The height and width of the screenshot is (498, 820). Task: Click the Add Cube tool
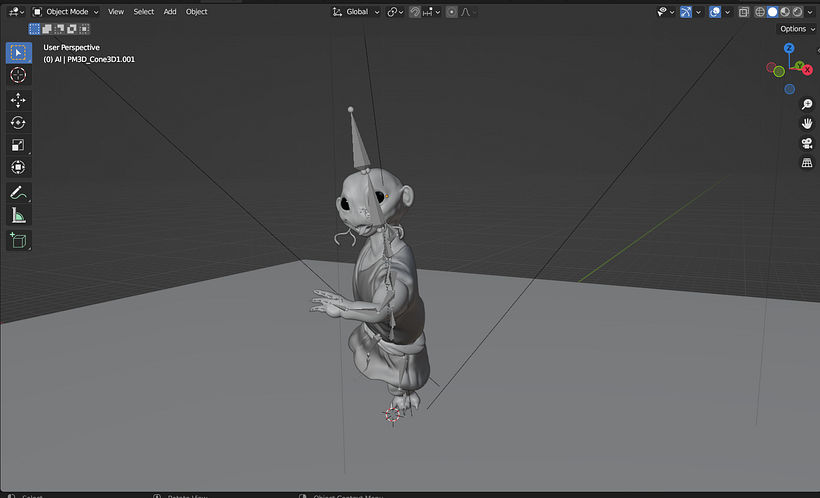coord(18,240)
